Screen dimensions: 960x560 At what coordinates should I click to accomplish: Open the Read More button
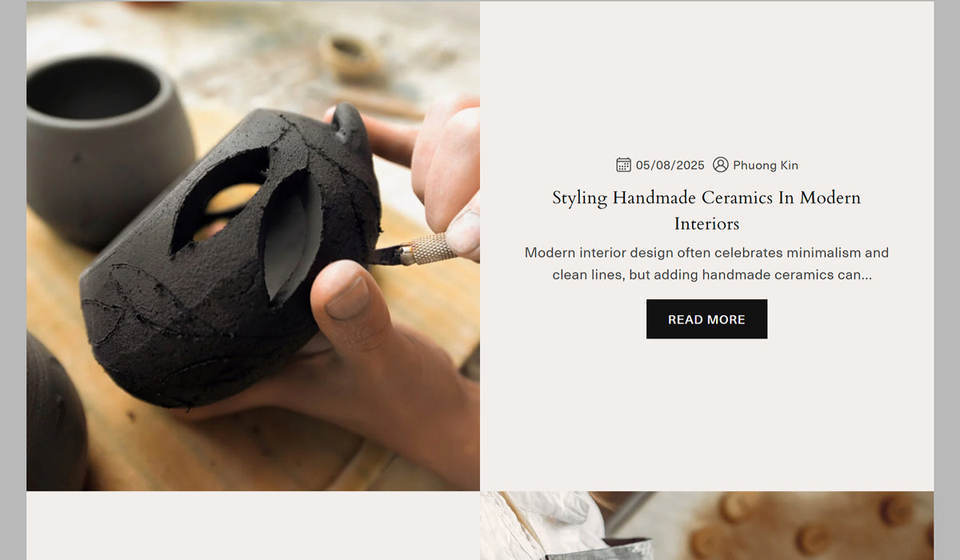[706, 319]
